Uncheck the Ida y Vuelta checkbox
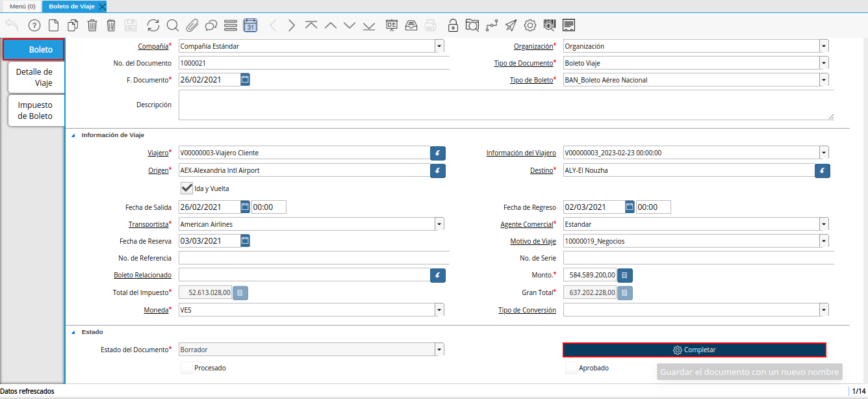This screenshot has height=399, width=868. pos(186,188)
